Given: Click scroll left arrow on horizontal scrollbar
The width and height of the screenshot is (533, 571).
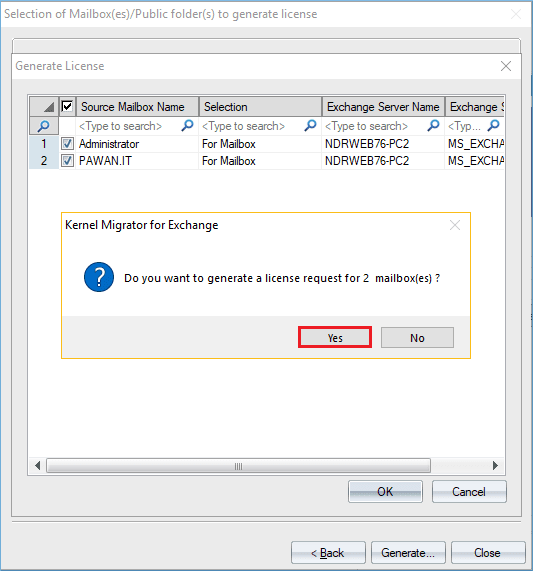Looking at the screenshot, I should (37, 465).
